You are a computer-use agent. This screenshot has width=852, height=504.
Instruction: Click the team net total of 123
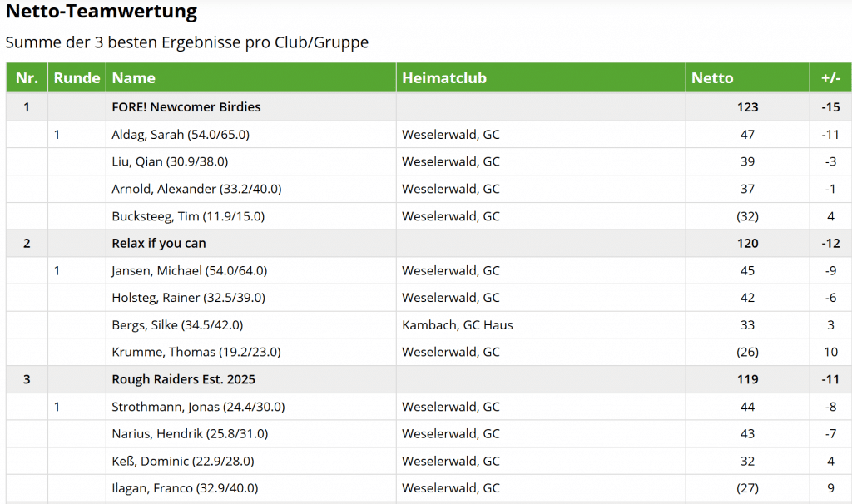(x=747, y=107)
